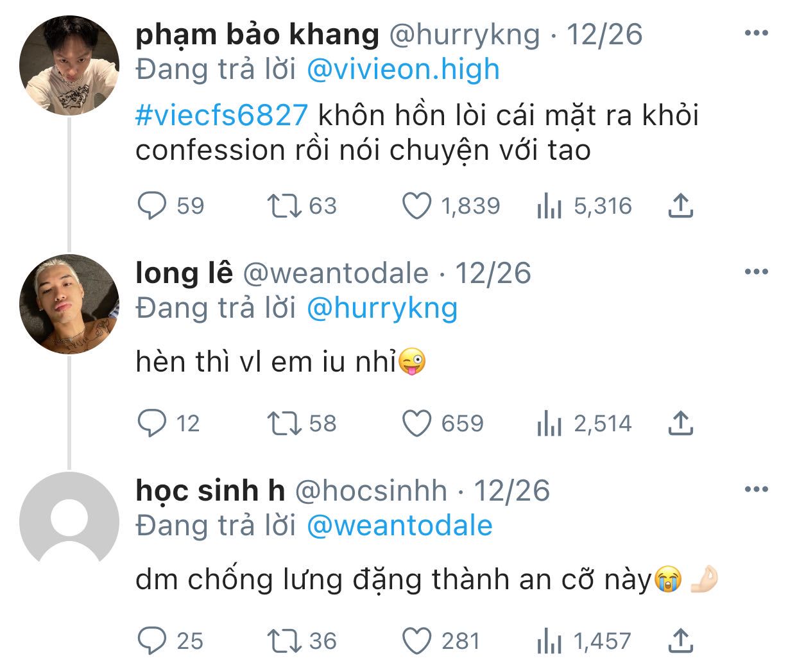Viewport: 797px width, 672px height.
Task: Share phạm bảo khang's tweet
Action: click(x=681, y=206)
